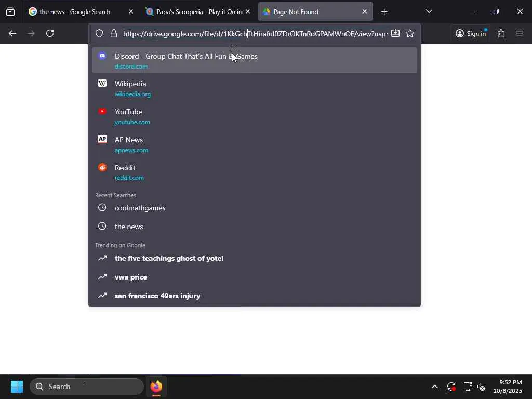This screenshot has width=532, height=399.
Task: Click inside the drive.google.com URL field
Action: (255, 34)
